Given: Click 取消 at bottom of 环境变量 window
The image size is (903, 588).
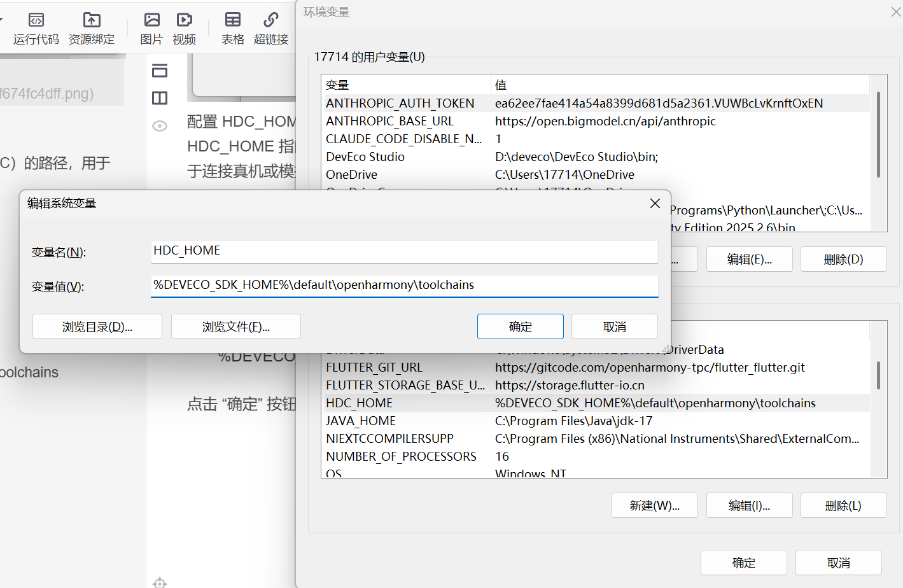Looking at the screenshot, I should coord(839,563).
